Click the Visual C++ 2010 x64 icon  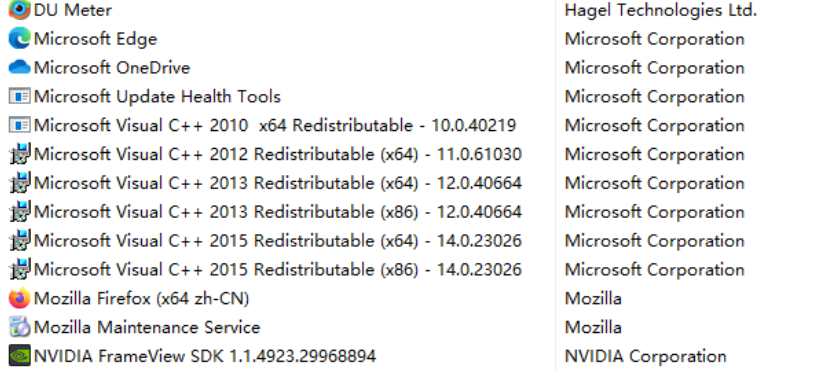[19, 125]
